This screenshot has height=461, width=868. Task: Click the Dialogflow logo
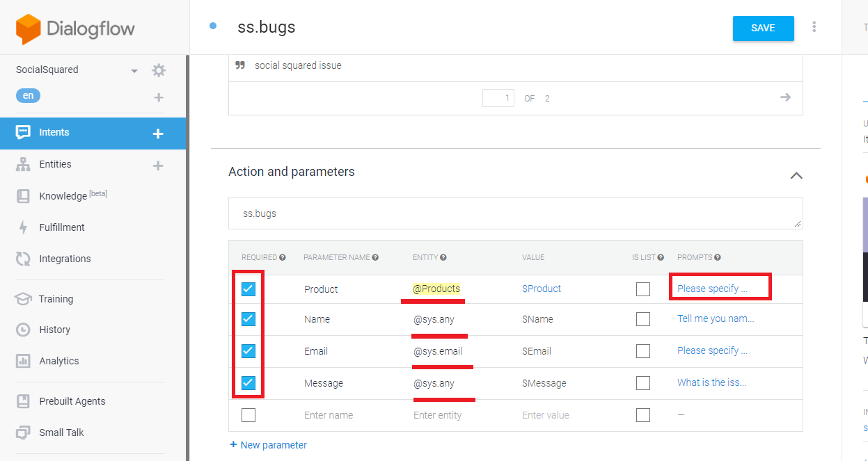[x=75, y=29]
